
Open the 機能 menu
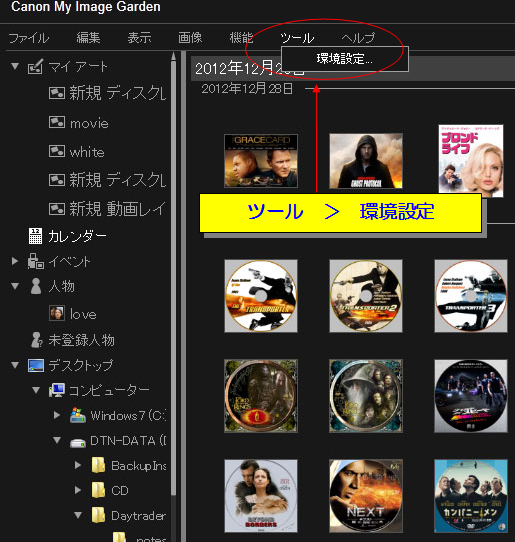241,37
